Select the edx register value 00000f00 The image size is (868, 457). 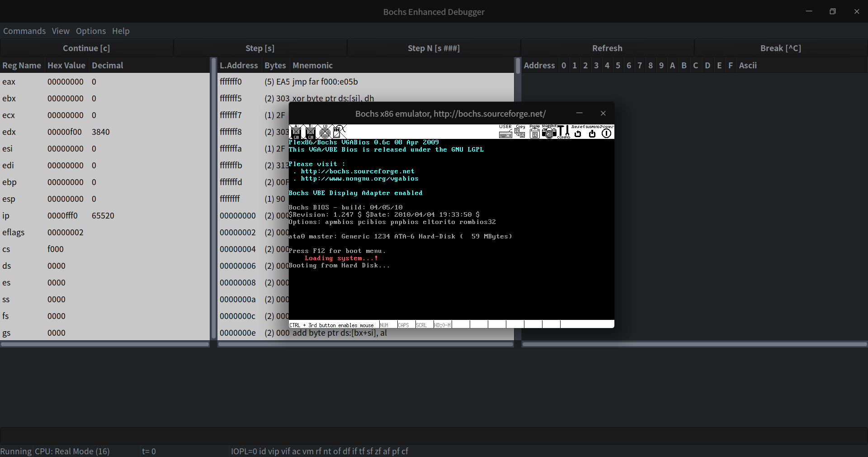pos(65,132)
